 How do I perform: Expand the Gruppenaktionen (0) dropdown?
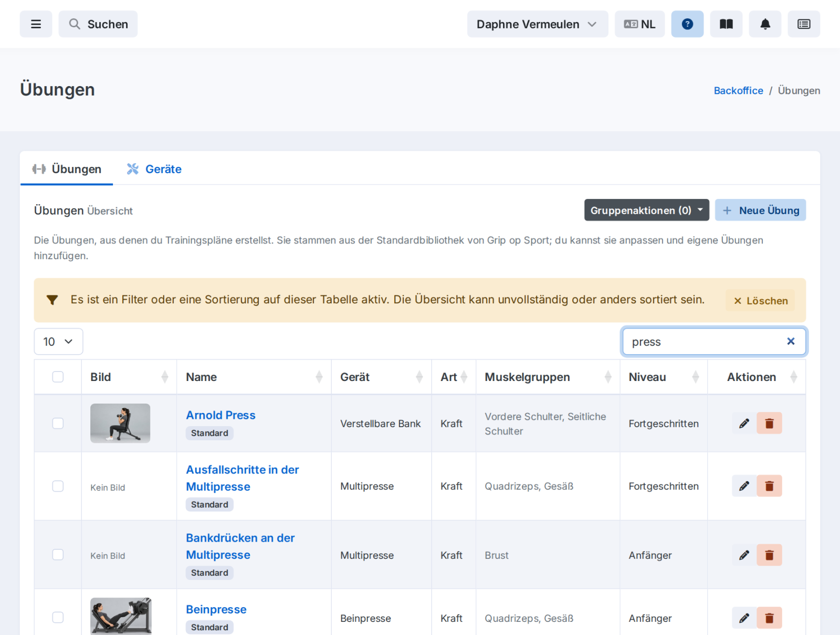point(646,210)
